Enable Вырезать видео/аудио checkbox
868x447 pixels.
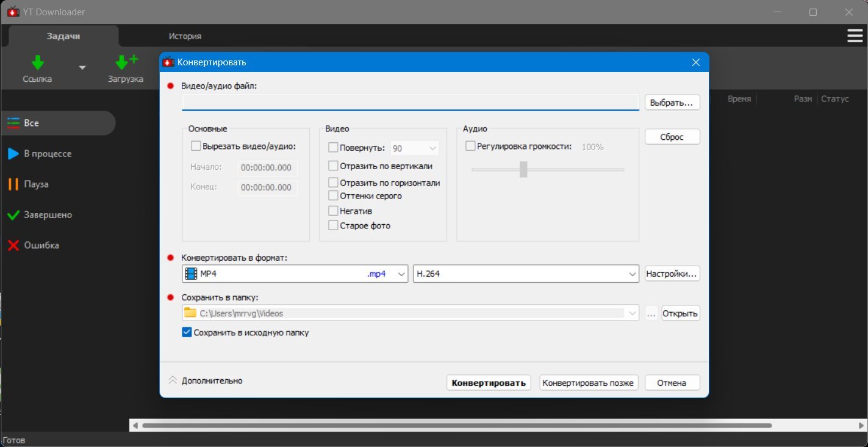196,146
